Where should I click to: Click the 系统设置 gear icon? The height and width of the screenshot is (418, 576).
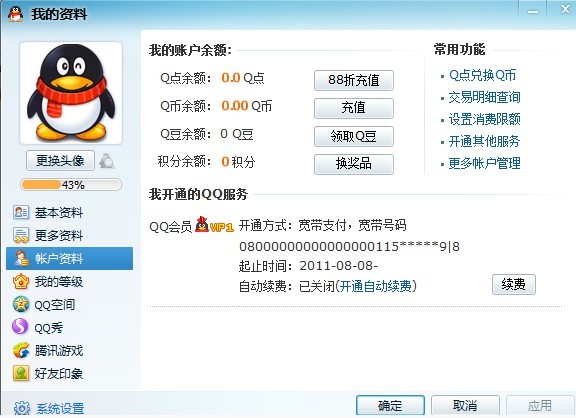[x=22, y=408]
